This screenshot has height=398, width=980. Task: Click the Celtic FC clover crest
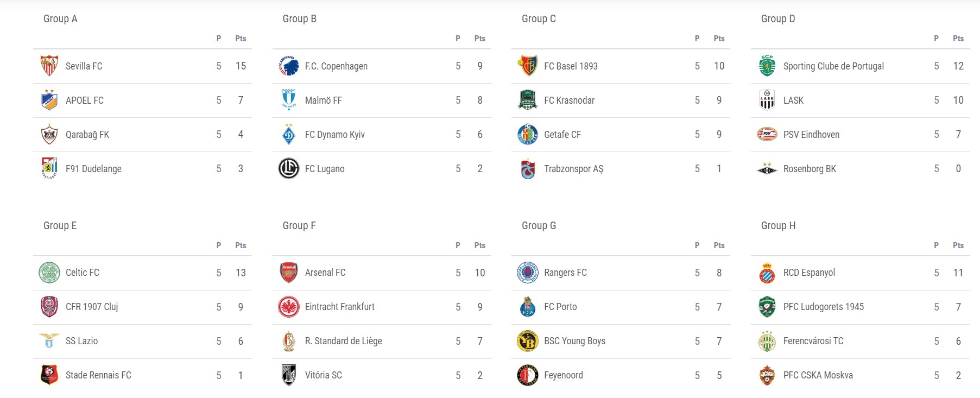point(49,273)
